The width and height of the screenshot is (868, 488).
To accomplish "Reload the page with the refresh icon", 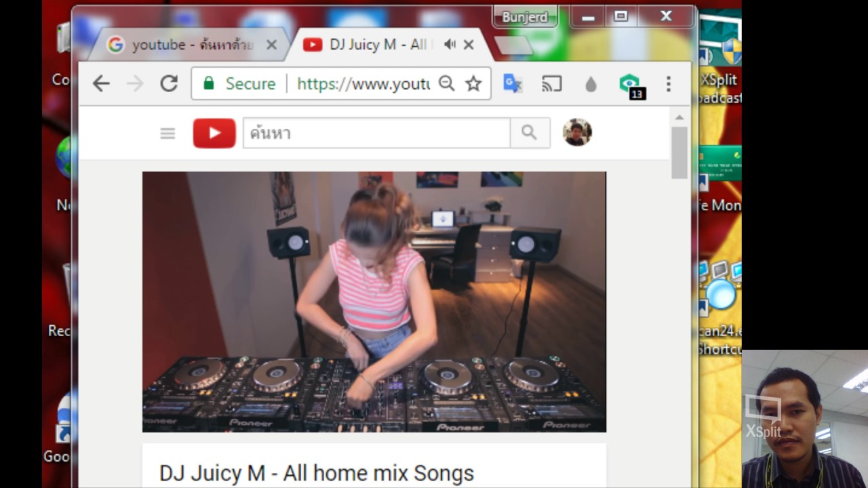I will coord(169,83).
